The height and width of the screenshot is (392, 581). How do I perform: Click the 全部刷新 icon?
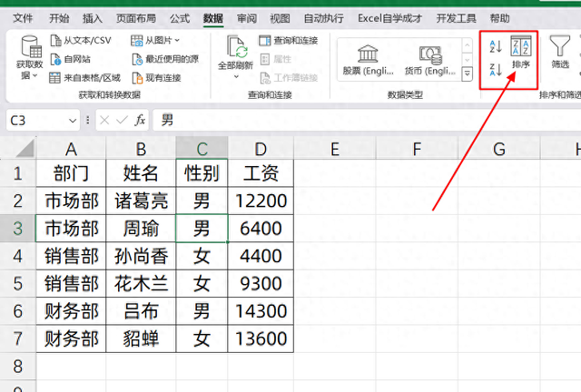236,48
